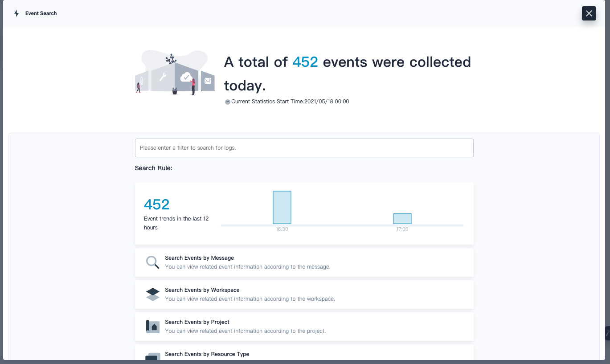Select the short 17:00 bar in chart
The height and width of the screenshot is (364, 610).
[402, 219]
